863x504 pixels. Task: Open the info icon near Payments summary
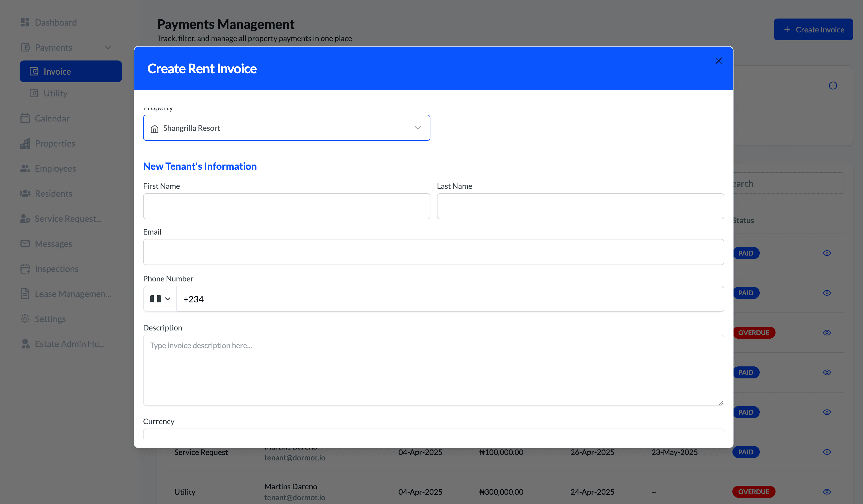(x=833, y=86)
